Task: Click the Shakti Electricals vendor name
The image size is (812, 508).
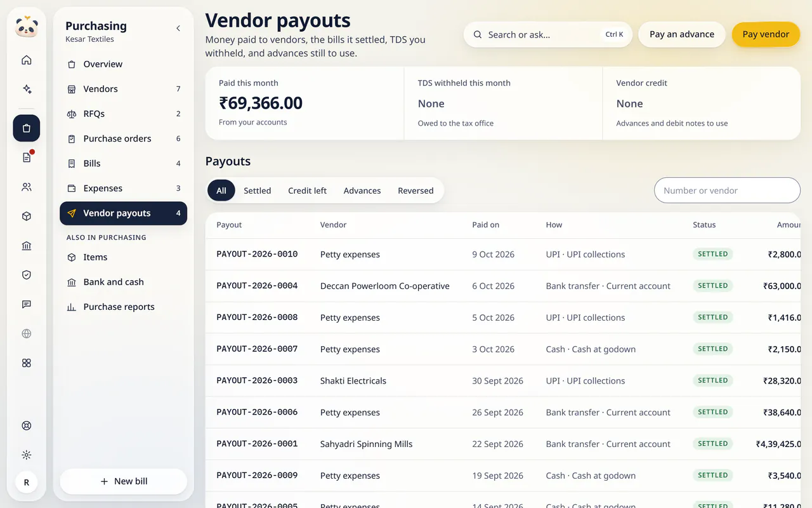Action: (353, 381)
